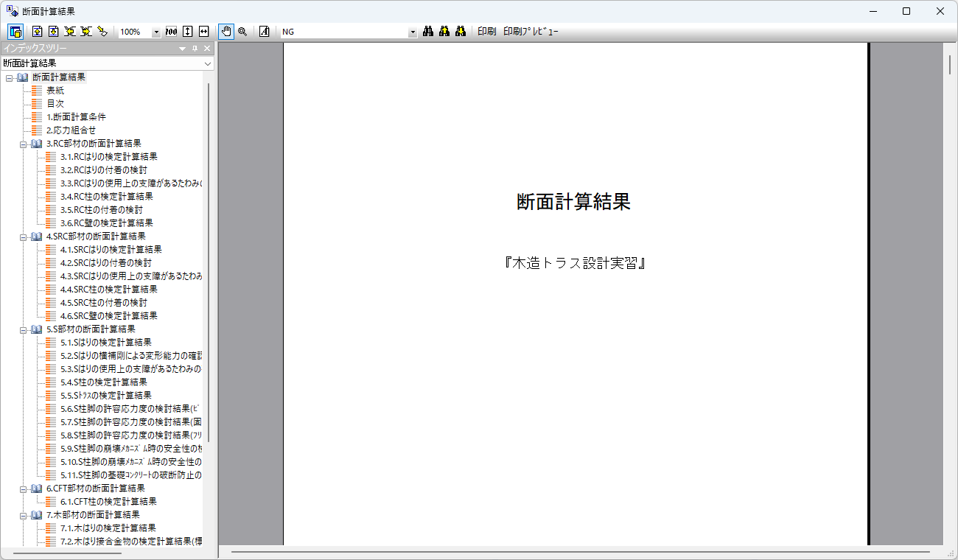Open the 断面計算結果 combo box in index panel
Image resolution: width=958 pixels, height=560 pixels.
point(108,63)
